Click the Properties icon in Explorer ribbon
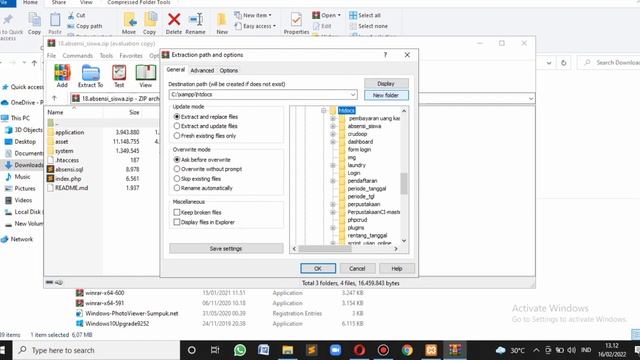This screenshot has width=640, height=360. 296,19
